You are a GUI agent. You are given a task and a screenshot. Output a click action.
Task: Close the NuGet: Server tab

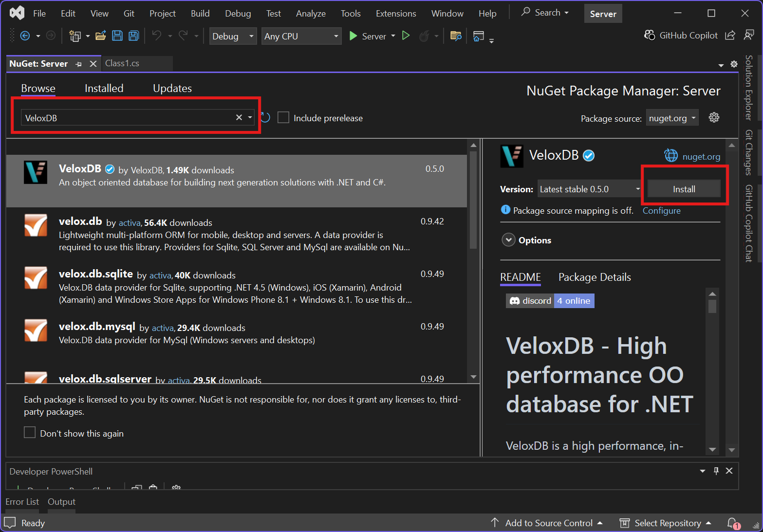pos(93,64)
